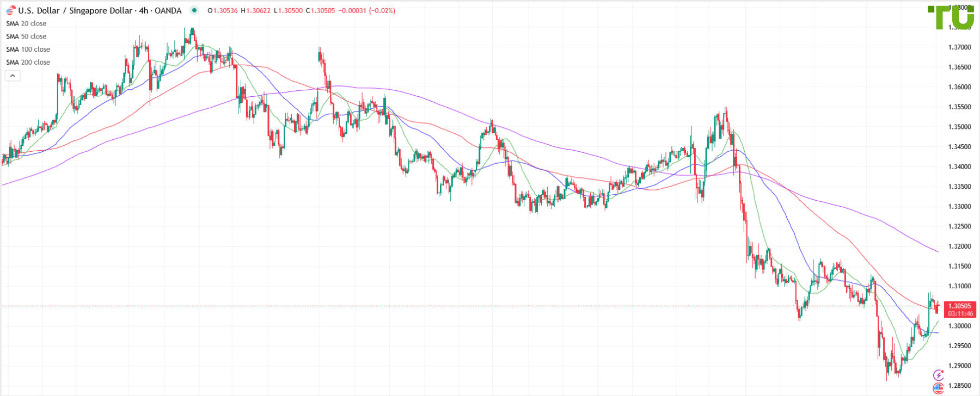Viewport: 980px width, 396px height.
Task: Click the bar countdown timer 03:11:46
Action: click(959, 314)
